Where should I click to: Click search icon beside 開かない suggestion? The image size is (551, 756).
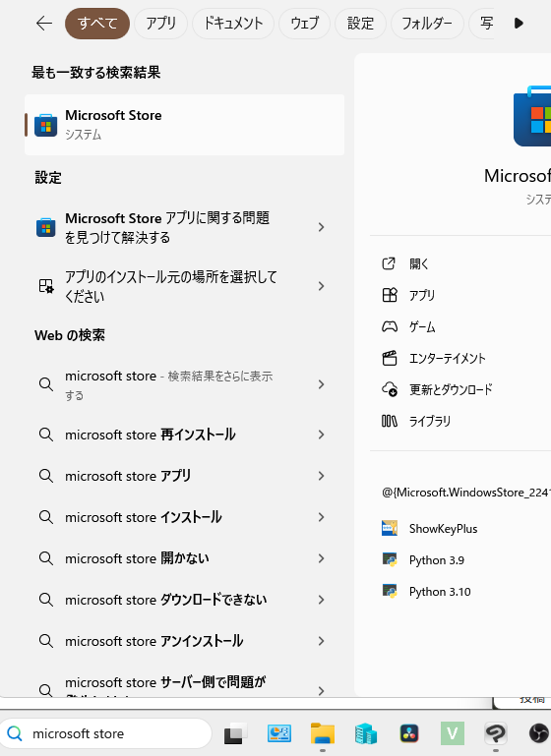46,558
